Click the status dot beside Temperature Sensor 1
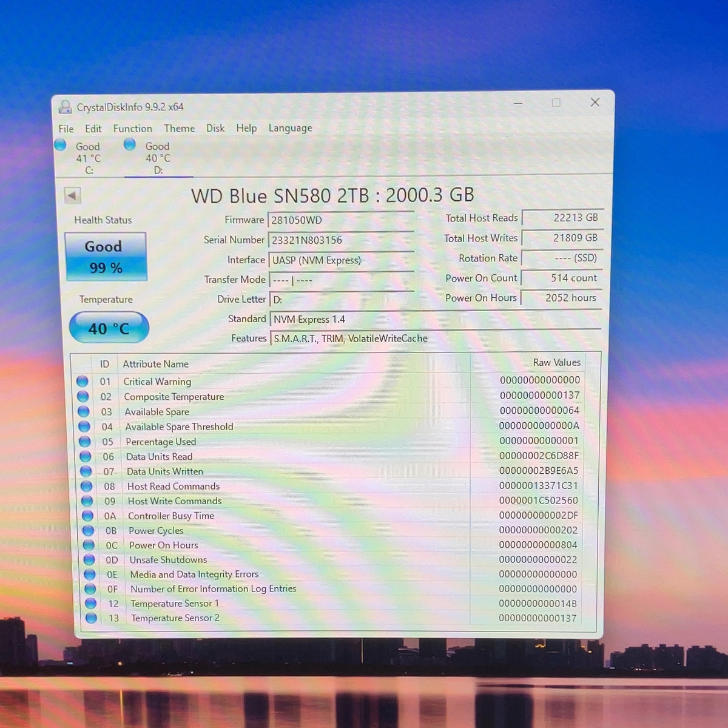This screenshot has width=728, height=728. click(91, 603)
